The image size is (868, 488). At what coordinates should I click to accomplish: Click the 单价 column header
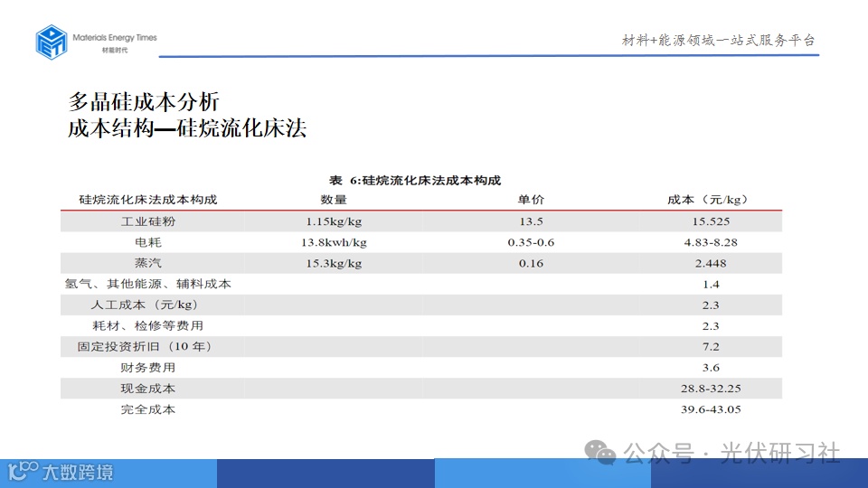coord(531,199)
